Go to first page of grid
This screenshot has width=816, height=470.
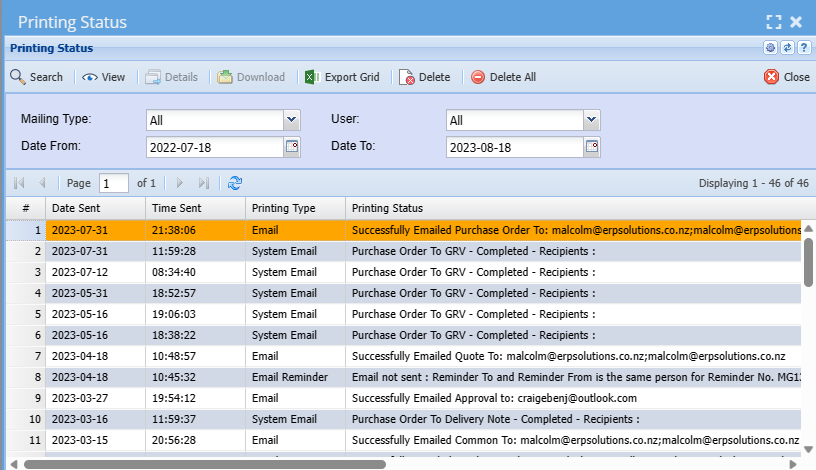tap(19, 183)
